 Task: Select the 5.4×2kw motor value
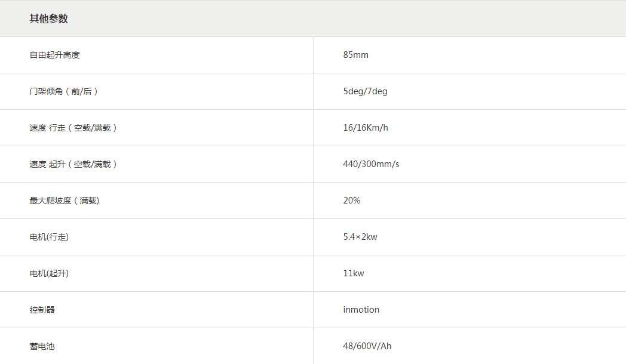(360, 237)
